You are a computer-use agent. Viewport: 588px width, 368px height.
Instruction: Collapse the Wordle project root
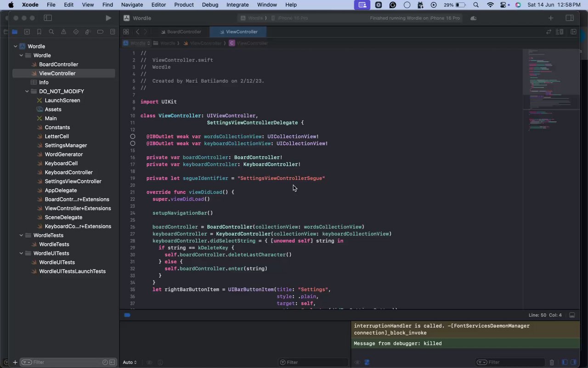pos(16,46)
